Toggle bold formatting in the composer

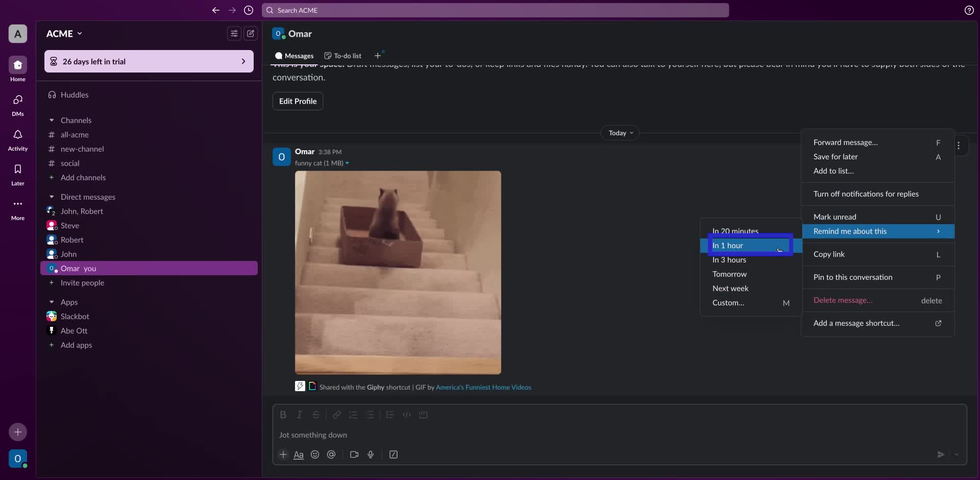click(x=283, y=415)
